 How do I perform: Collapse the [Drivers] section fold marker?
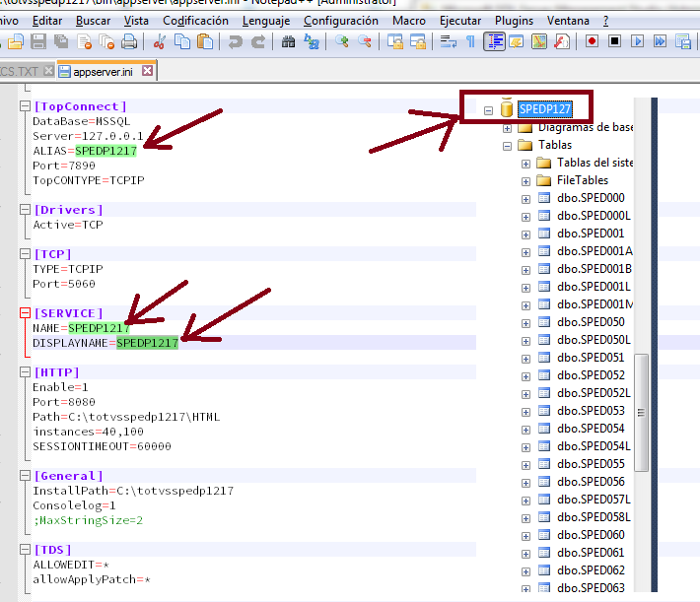click(25, 210)
